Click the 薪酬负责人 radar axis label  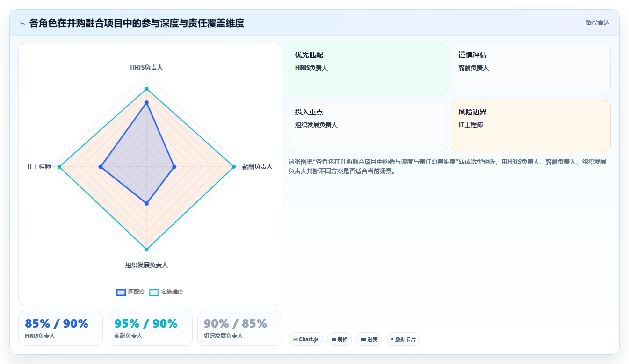point(257,166)
